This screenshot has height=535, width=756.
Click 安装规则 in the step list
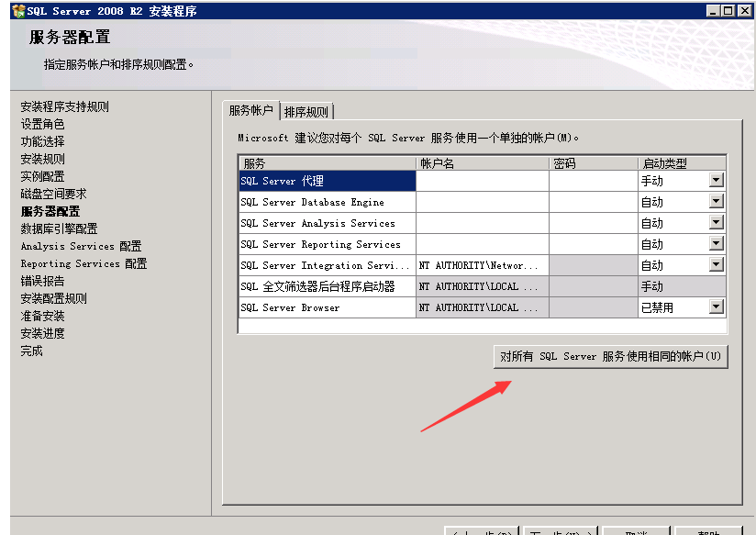(42, 159)
